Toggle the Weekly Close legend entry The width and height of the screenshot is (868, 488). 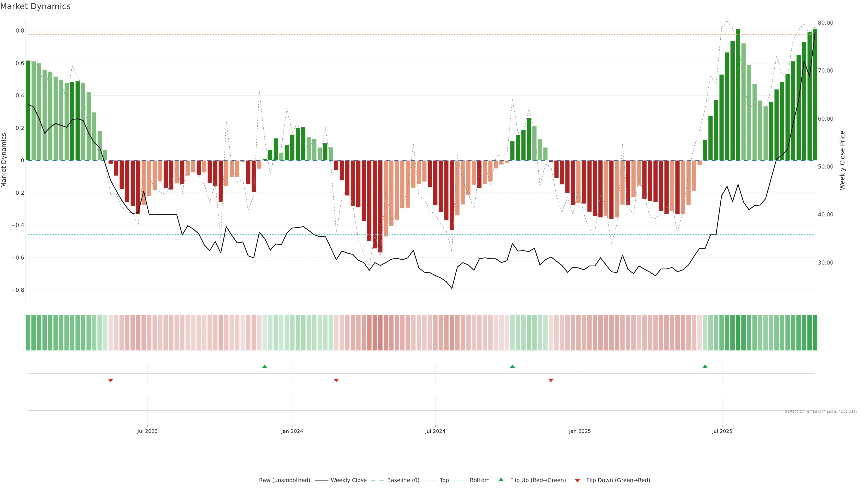click(348, 480)
